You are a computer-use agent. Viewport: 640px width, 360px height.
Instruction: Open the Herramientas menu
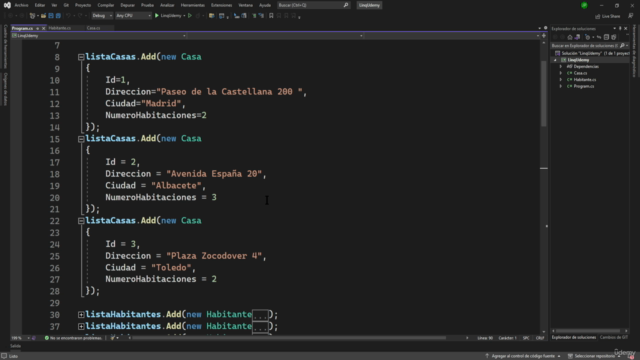193,5
